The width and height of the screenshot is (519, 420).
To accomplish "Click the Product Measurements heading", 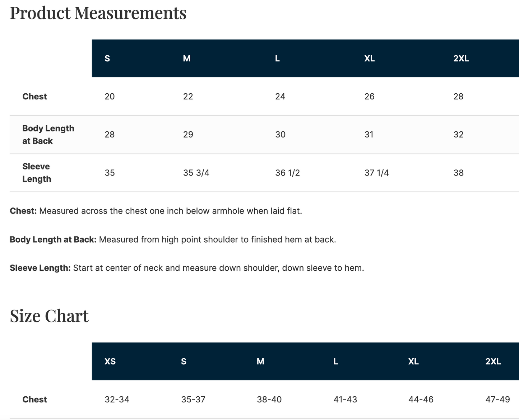I will click(x=98, y=13).
